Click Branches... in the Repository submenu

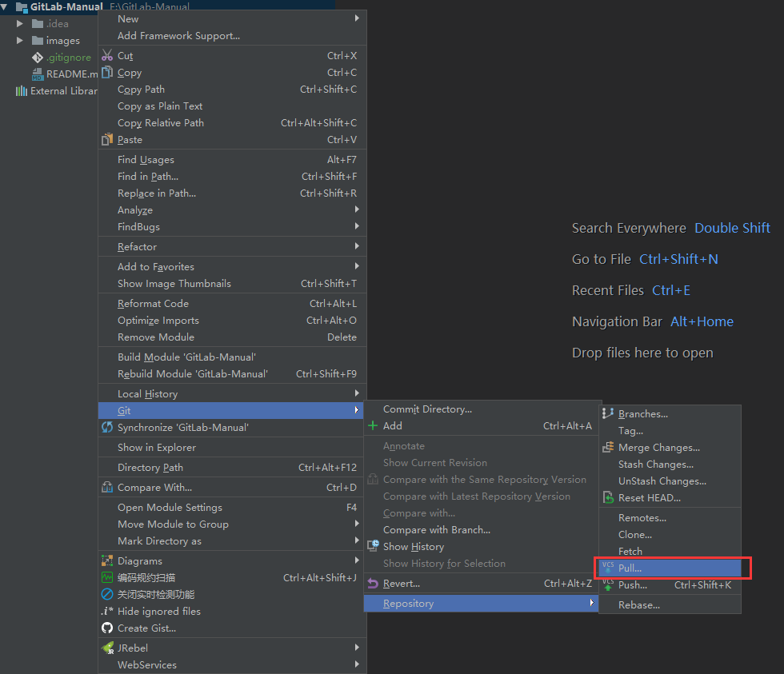coord(642,414)
